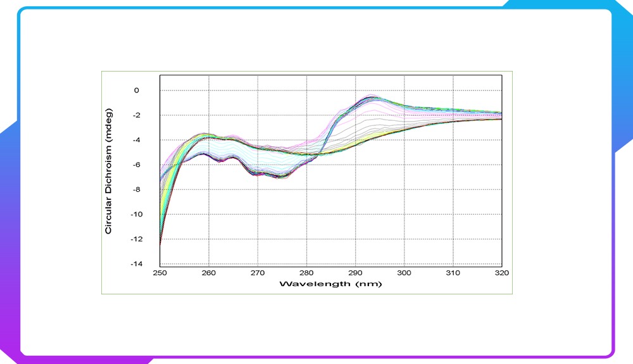Select the 250 tick label on x-axis
Screen dimensions: 633x364
click(x=160, y=273)
